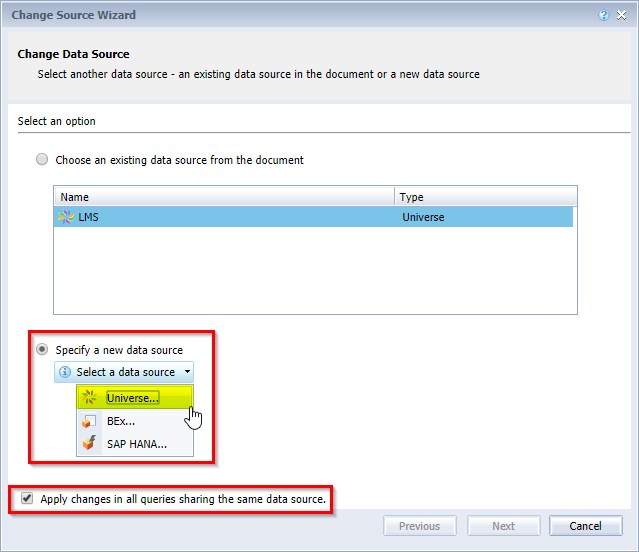Choose 'SAP HANA...' from the data source menu
This screenshot has height=552, width=639.
click(136, 444)
